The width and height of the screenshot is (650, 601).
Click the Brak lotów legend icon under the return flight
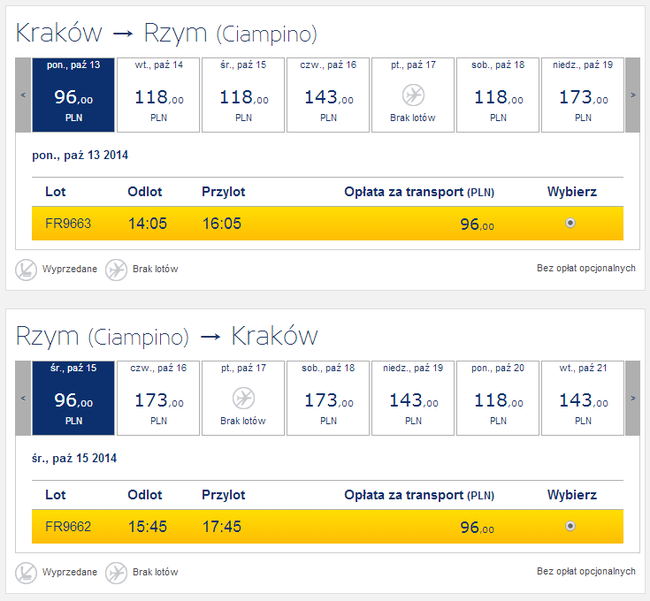[116, 573]
